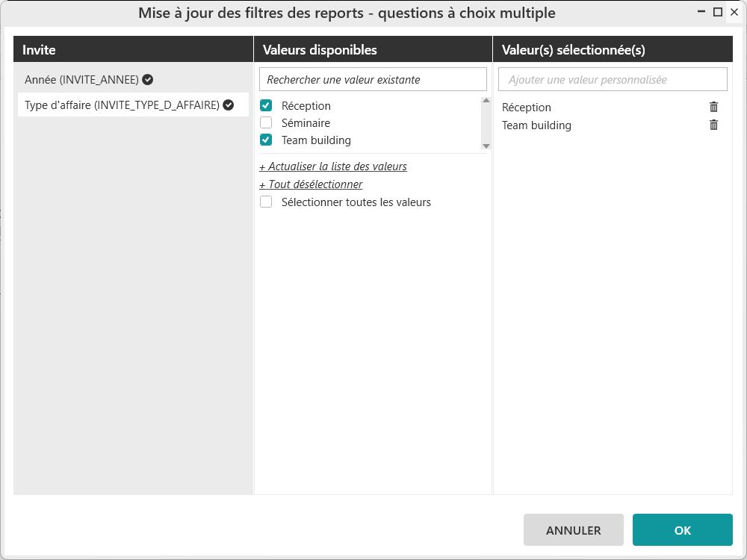The width and height of the screenshot is (747, 560).
Task: Click the checkmark icon beside Type d'affaire
Action: coord(229,105)
